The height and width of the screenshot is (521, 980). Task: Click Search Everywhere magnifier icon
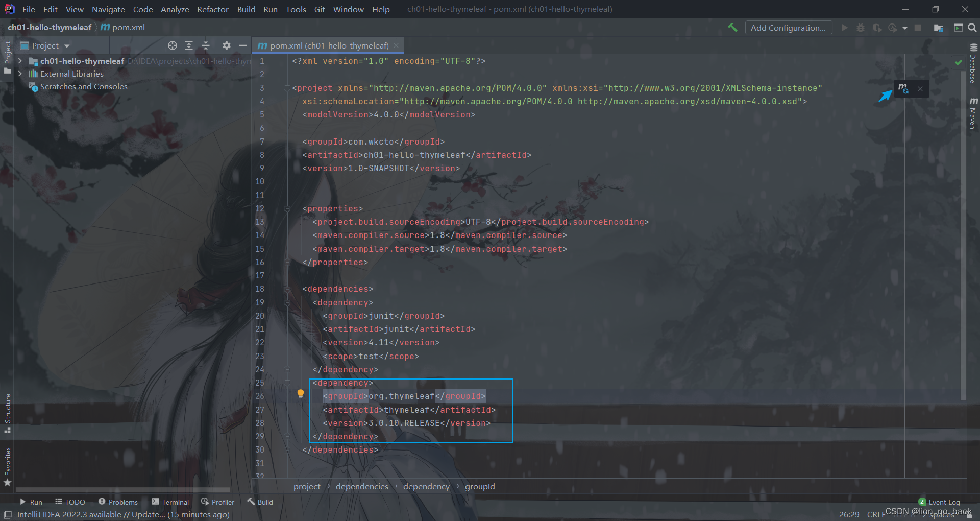pos(972,28)
